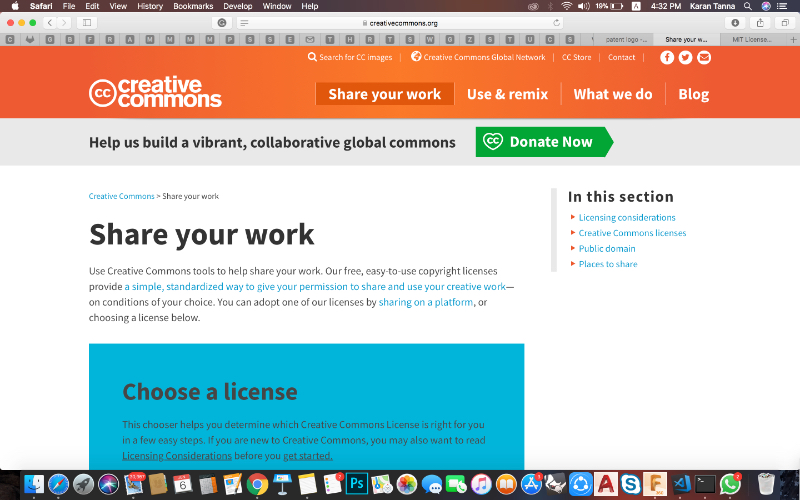Open the Develop menu

coord(238,6)
